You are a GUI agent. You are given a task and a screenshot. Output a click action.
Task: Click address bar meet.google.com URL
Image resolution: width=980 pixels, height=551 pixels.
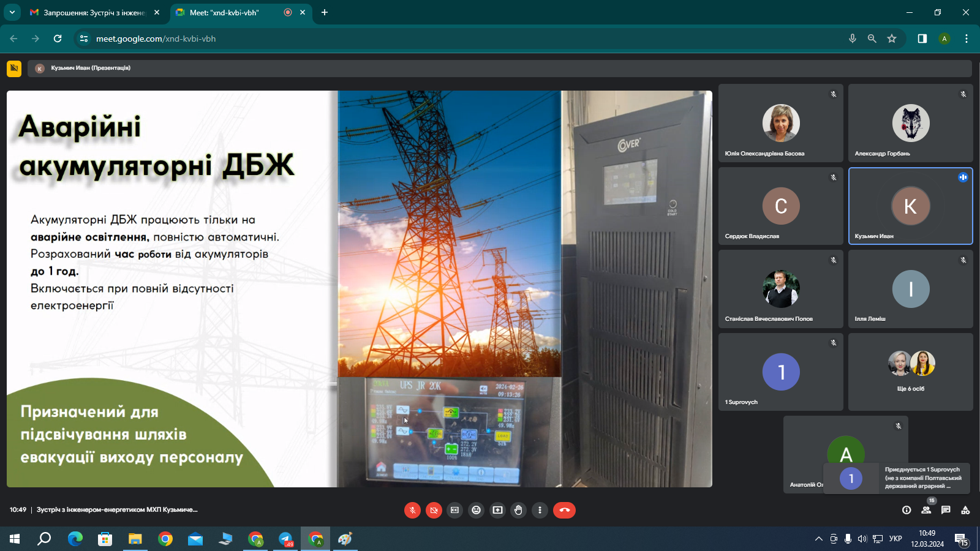point(156,39)
